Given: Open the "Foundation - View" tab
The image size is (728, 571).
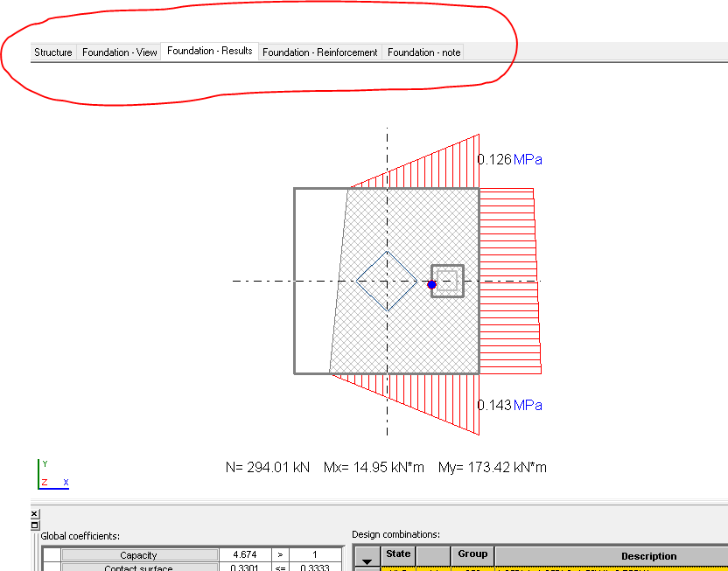Looking at the screenshot, I should click(119, 52).
